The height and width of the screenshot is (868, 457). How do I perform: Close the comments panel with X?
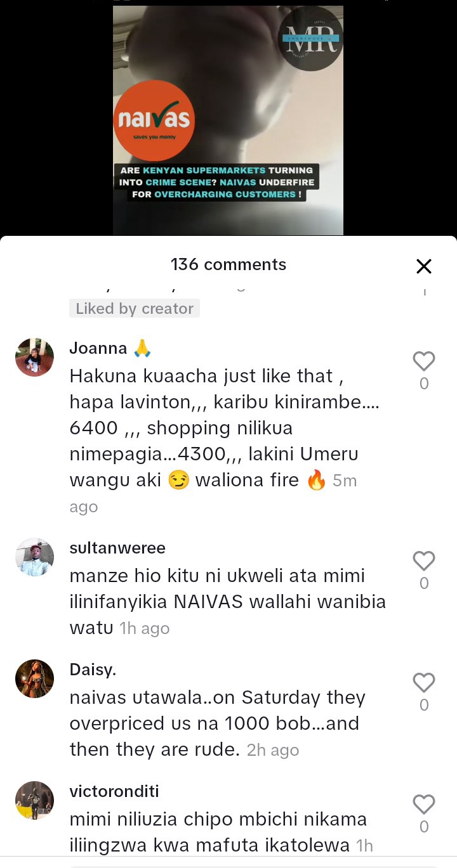pos(424,266)
